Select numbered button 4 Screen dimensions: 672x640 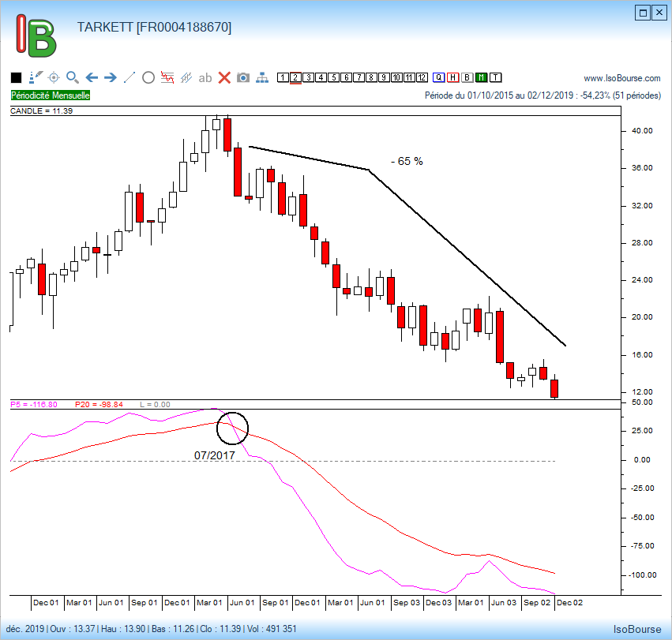pos(321,77)
